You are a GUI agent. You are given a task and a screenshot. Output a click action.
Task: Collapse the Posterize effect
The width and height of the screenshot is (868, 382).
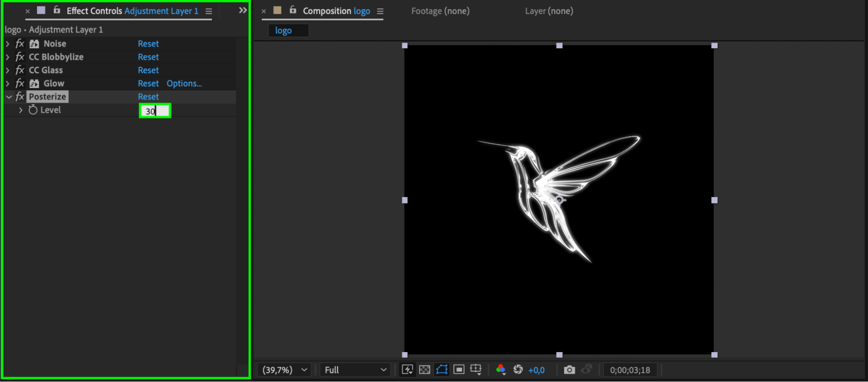(x=9, y=97)
